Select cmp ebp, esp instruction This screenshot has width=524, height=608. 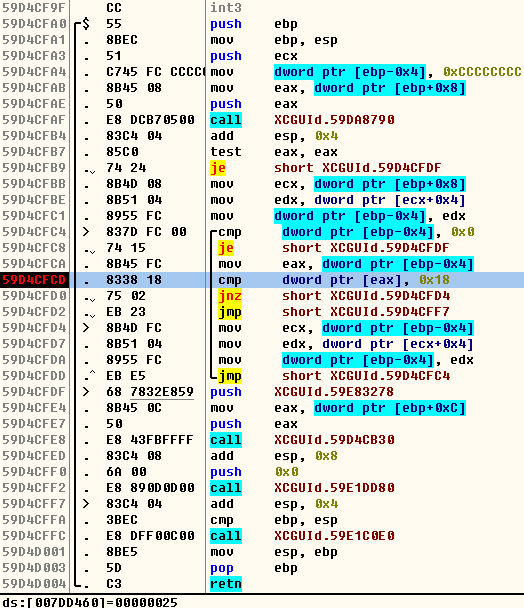pos(274,520)
